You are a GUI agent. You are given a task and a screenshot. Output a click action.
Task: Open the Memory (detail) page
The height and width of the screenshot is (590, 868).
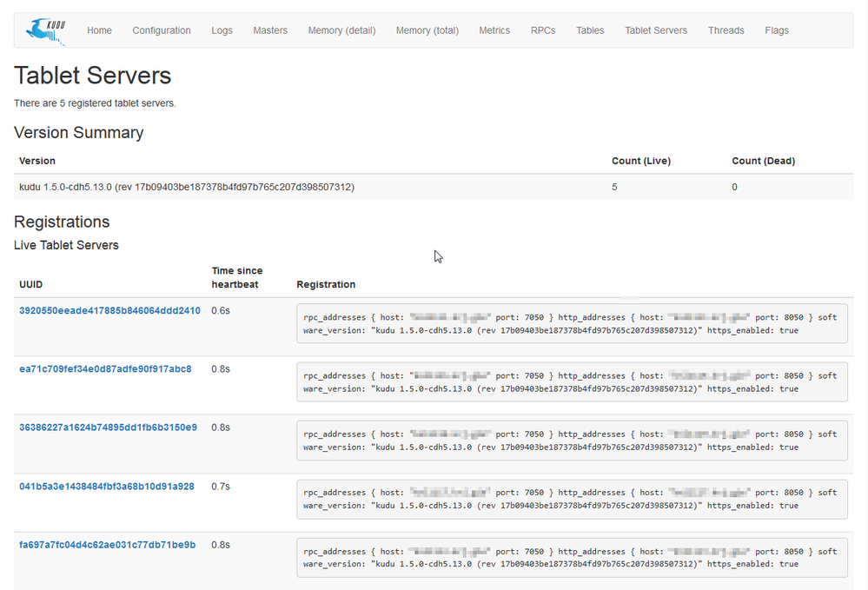[341, 30]
